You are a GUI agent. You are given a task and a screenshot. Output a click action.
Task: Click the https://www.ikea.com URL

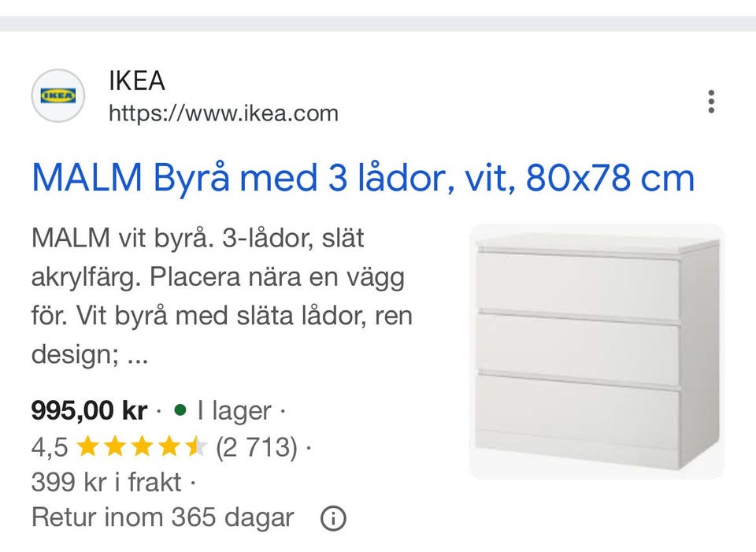coord(223,113)
